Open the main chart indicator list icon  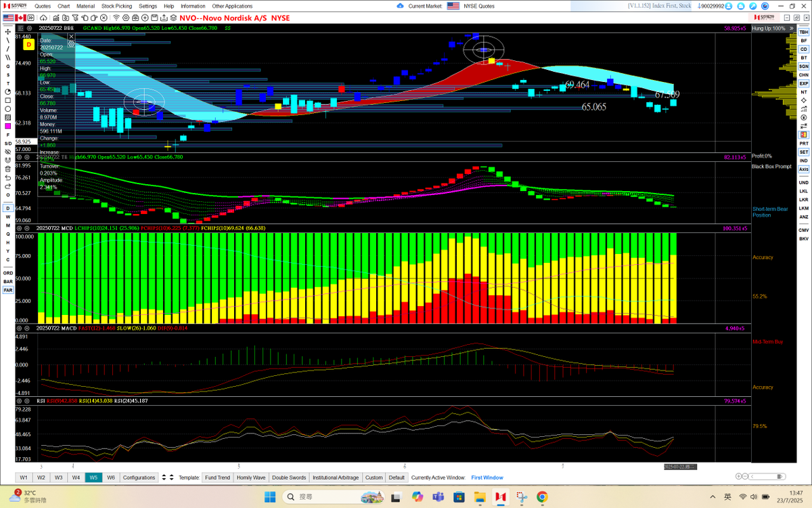20,28
